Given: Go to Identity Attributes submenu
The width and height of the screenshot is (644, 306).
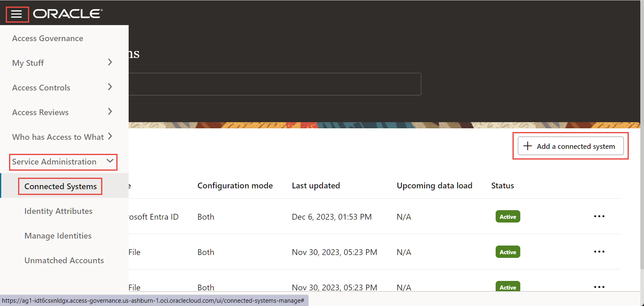Looking at the screenshot, I should [x=58, y=211].
